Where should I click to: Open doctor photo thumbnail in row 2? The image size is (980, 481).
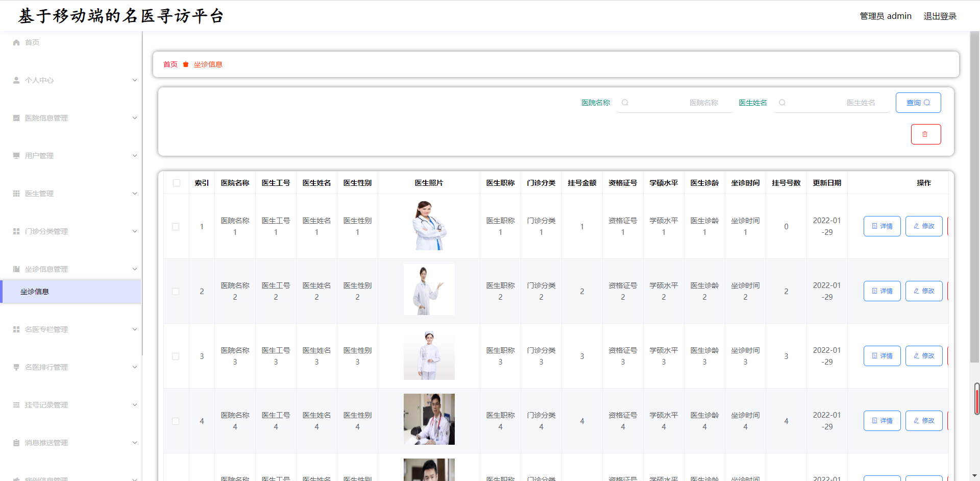pyautogui.click(x=429, y=290)
